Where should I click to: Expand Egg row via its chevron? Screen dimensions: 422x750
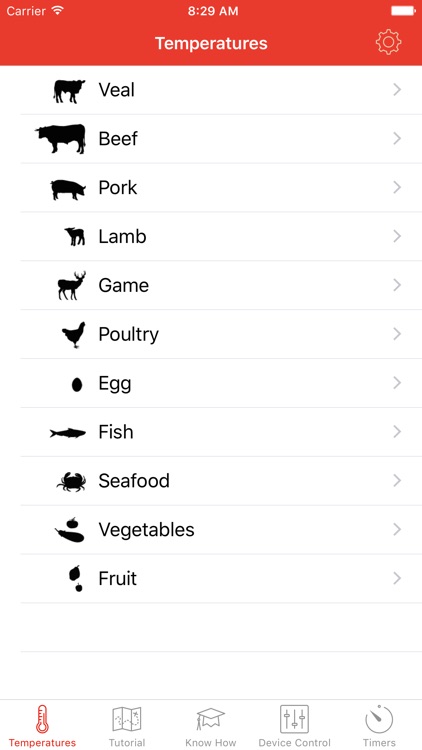pos(397,383)
